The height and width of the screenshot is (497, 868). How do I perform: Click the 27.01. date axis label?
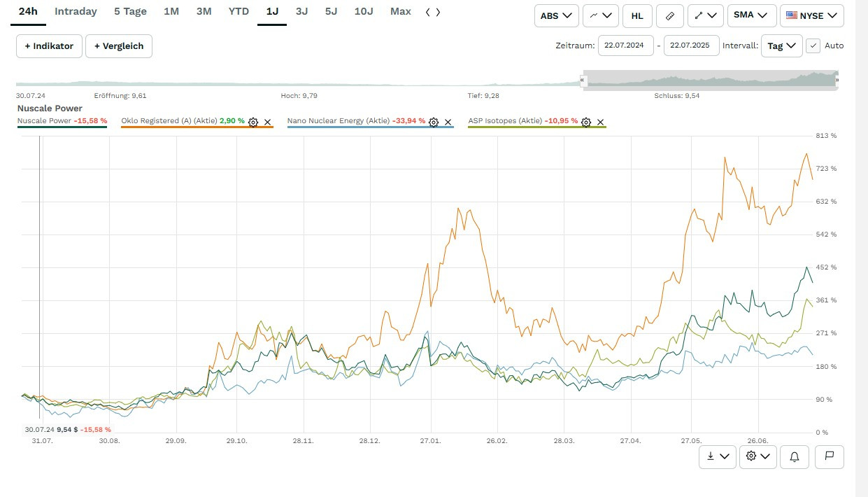pos(432,441)
